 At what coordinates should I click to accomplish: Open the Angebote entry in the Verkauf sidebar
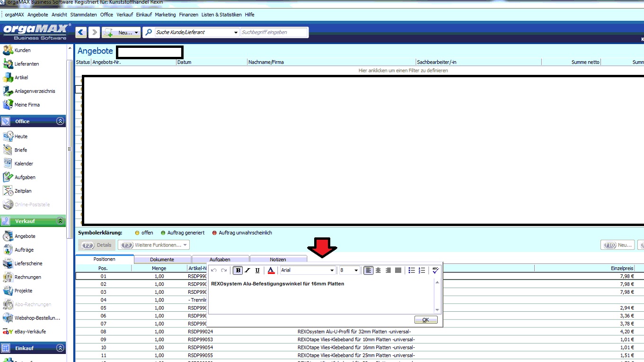tap(19, 236)
